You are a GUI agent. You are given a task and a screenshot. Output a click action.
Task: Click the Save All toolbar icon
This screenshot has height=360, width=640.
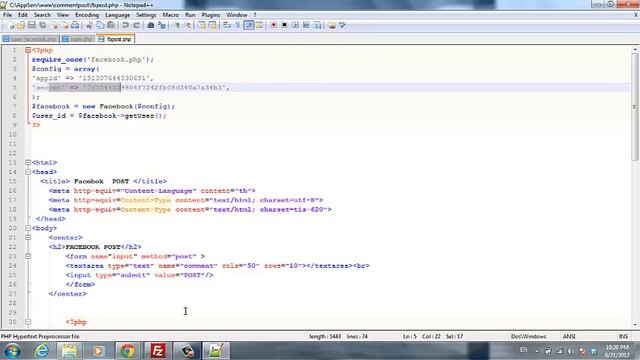(x=42, y=25)
